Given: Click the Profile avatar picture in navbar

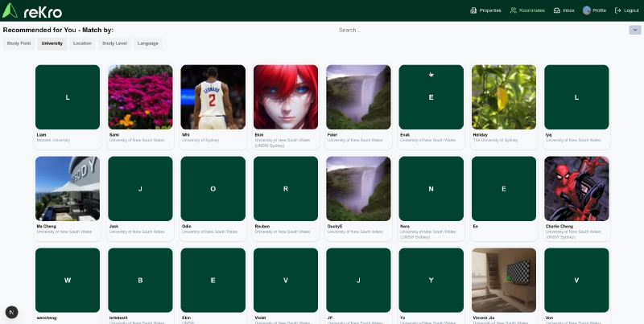Looking at the screenshot, I should (587, 10).
